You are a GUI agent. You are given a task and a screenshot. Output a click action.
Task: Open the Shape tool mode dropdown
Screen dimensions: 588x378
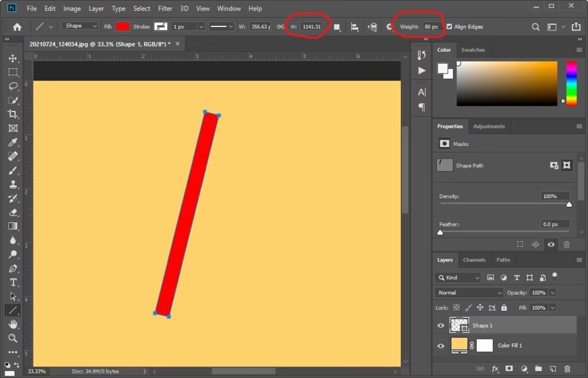tap(80, 26)
